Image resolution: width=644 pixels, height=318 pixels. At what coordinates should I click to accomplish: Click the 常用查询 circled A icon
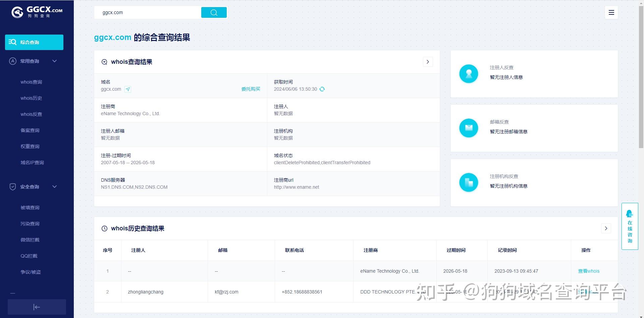pyautogui.click(x=13, y=61)
